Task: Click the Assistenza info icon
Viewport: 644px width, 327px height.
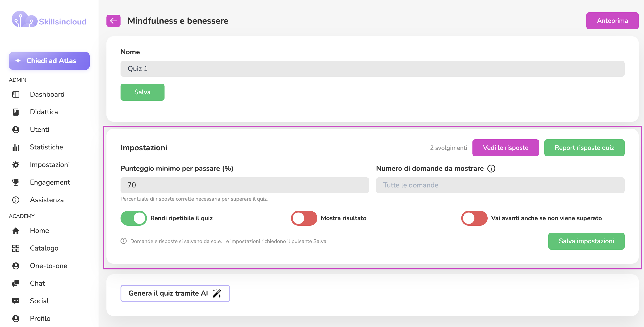Action: point(16,200)
